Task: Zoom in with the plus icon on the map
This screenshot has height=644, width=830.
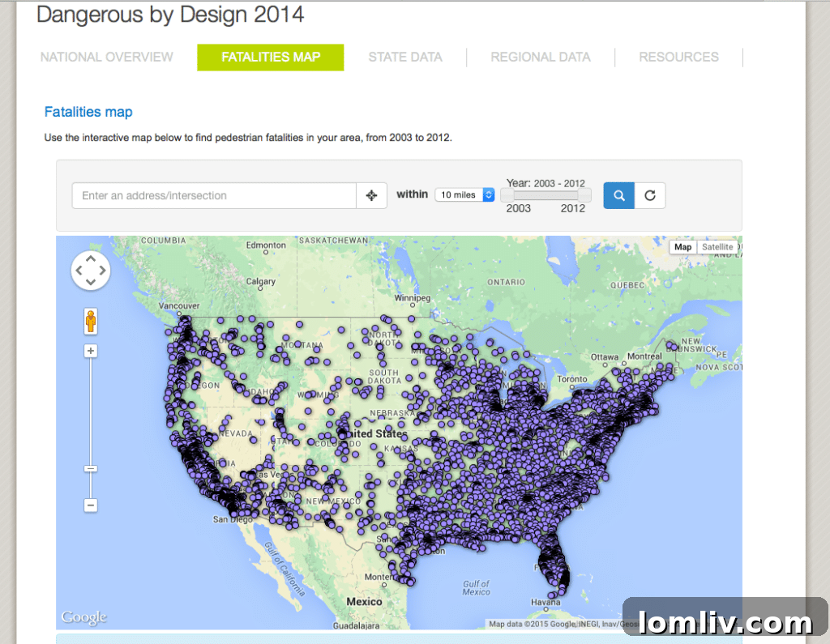Action: click(90, 350)
